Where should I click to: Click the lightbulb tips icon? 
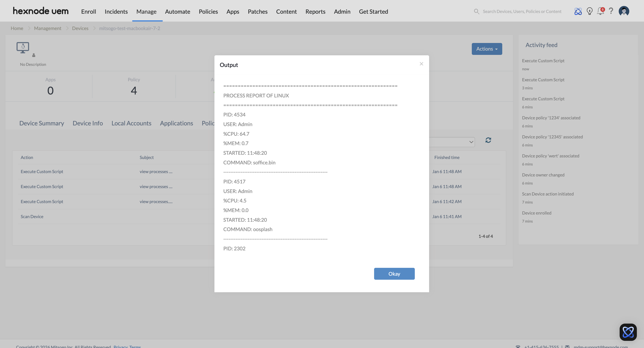coord(589,11)
